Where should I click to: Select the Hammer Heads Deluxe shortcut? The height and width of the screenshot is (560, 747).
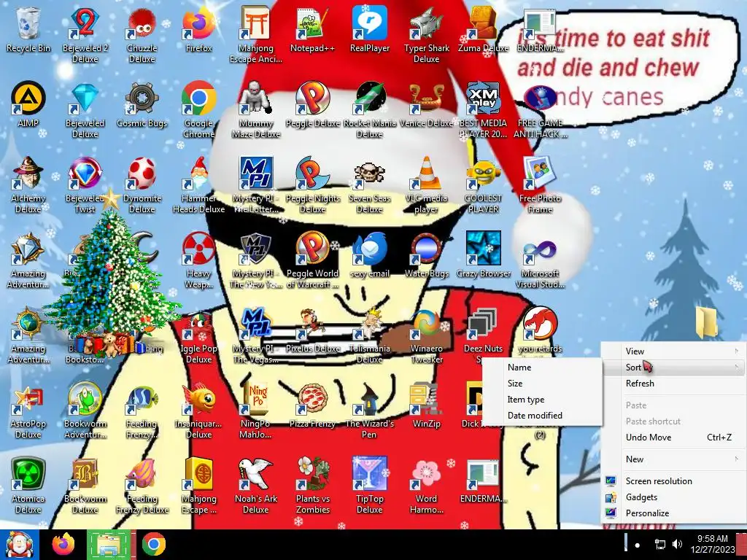point(198,186)
